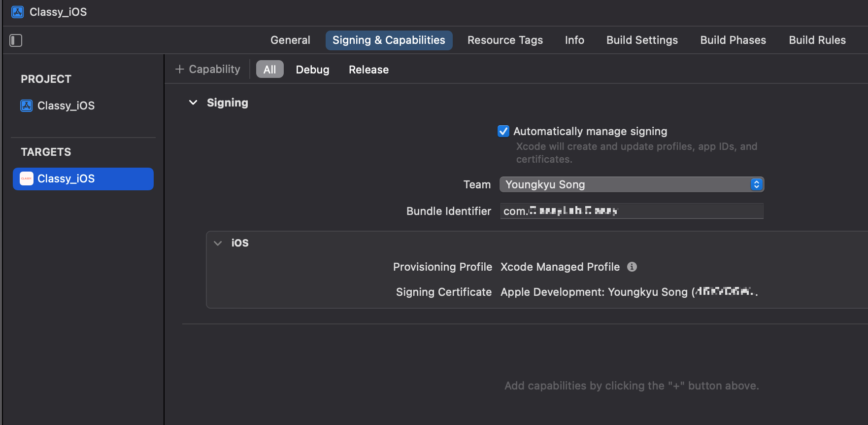Toggle the project navigator sidebar icon
The image size is (868, 425).
click(x=16, y=40)
